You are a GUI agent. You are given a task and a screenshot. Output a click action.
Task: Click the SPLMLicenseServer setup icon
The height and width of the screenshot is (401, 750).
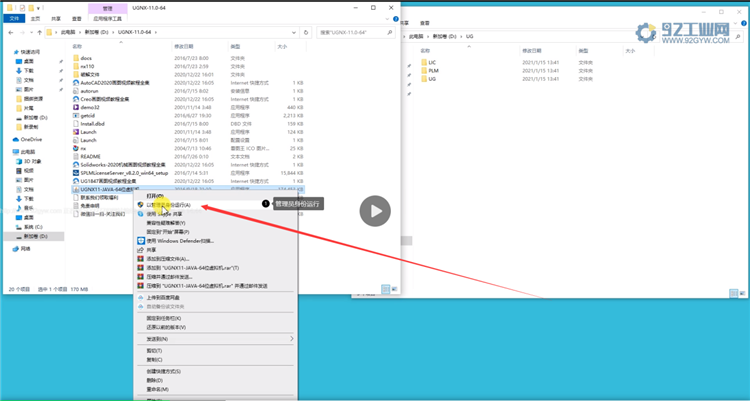coord(76,173)
